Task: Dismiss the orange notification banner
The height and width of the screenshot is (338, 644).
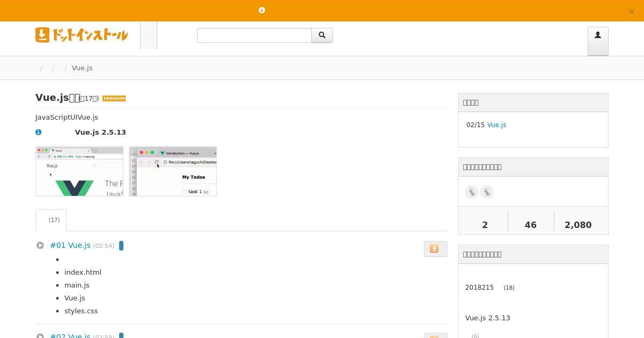Action: tap(632, 11)
